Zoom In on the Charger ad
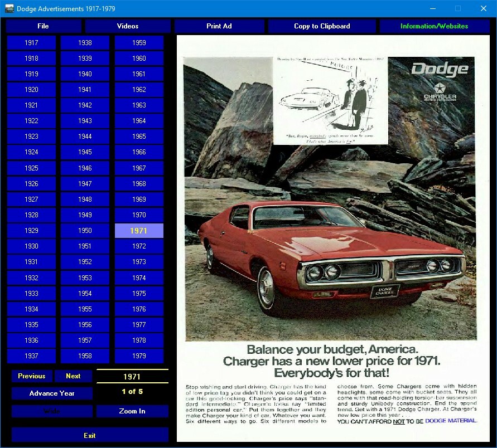Screen dimensions: 497x448 (x=132, y=411)
